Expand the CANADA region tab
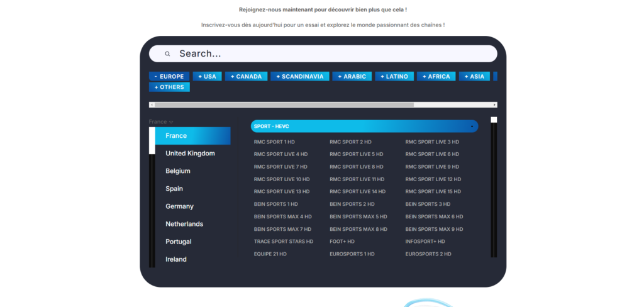This screenshot has height=307, width=644. (x=246, y=77)
